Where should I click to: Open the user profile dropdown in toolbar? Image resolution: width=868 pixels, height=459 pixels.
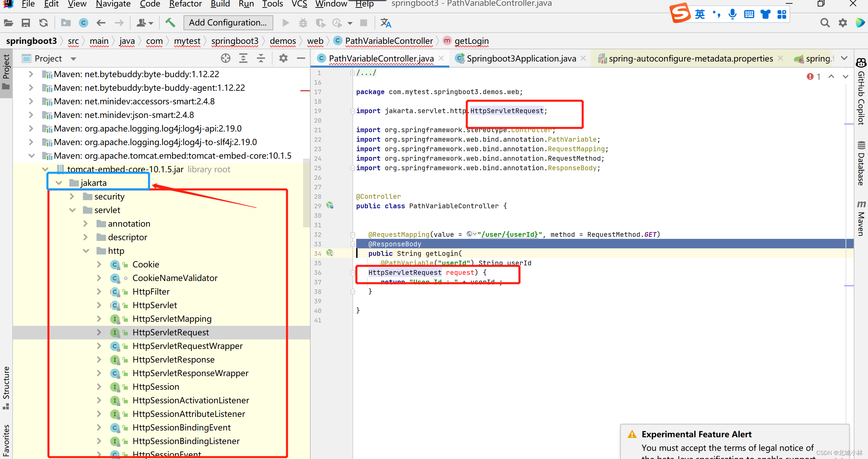145,23
